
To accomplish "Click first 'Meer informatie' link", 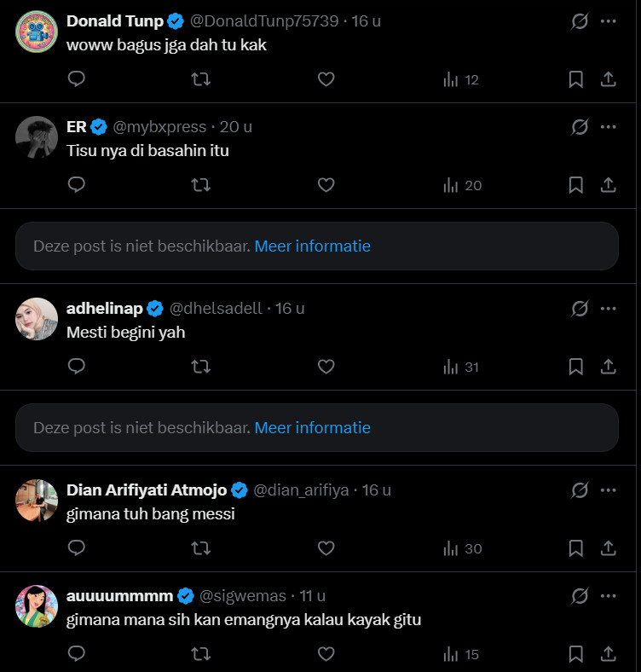I will 312,246.
